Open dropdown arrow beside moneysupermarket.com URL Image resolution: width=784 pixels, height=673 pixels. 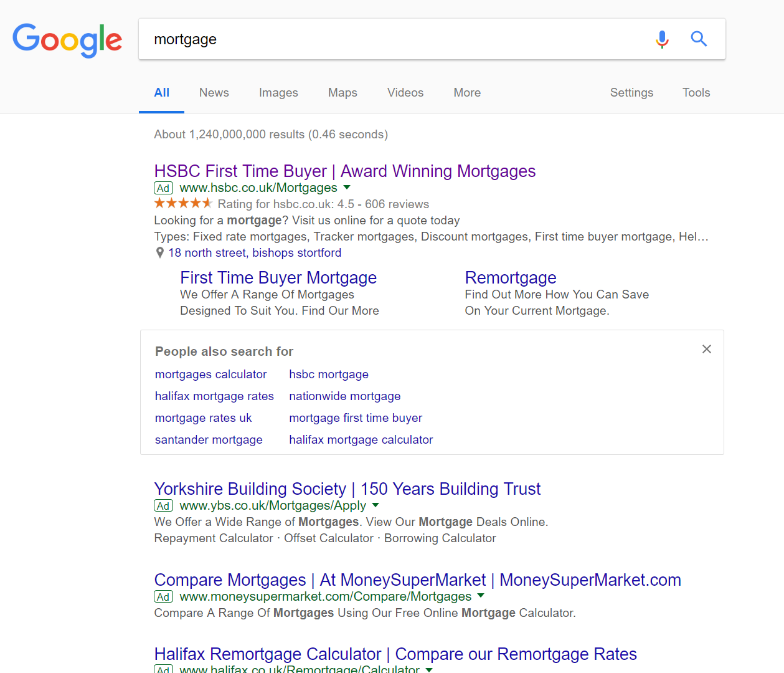[481, 596]
